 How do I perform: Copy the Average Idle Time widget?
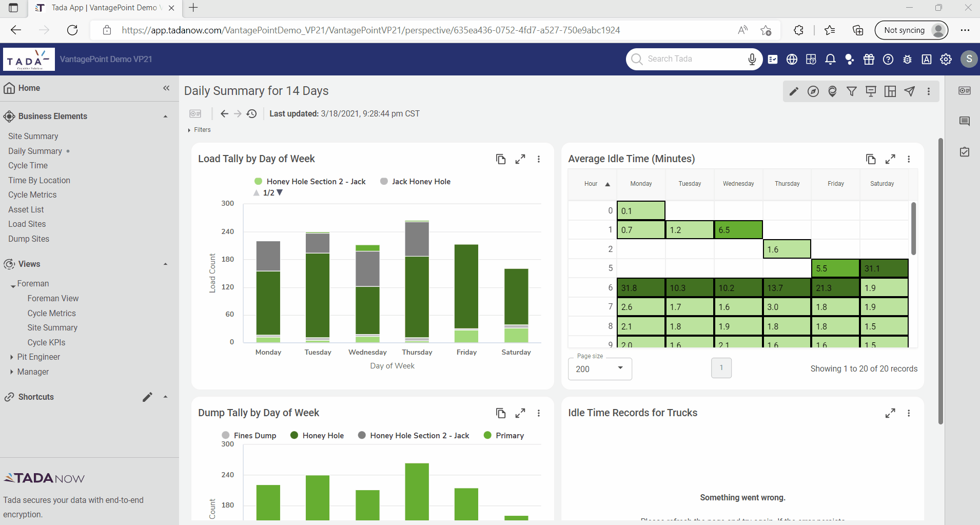tap(871, 159)
